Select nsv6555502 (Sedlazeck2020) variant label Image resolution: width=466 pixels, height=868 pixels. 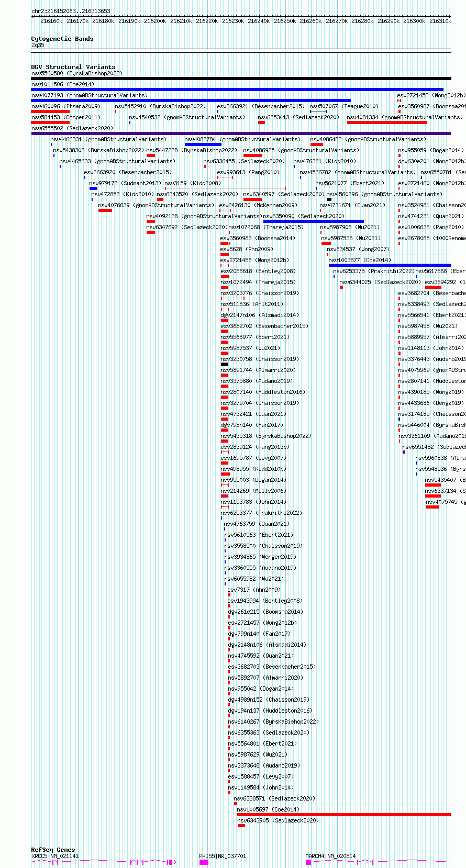[72, 129]
